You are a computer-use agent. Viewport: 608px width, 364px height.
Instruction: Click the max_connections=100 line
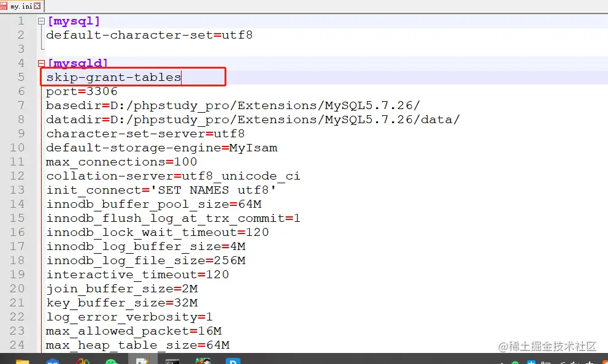tap(121, 162)
